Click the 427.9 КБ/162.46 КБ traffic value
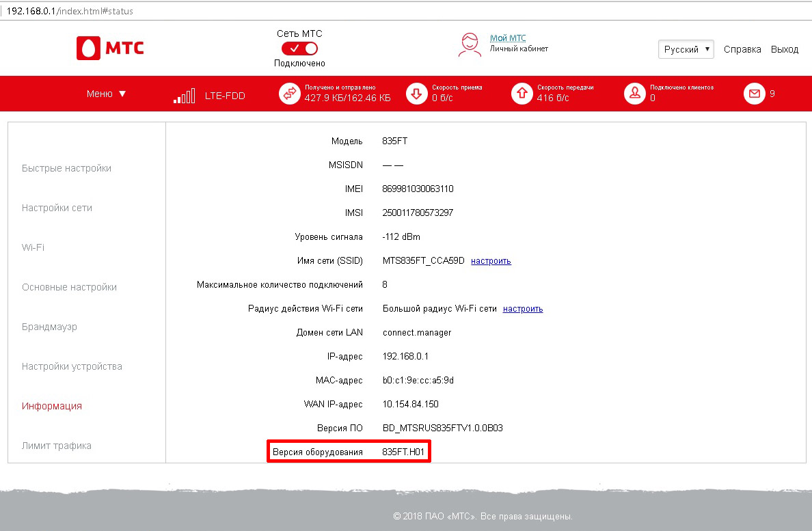 (347, 98)
